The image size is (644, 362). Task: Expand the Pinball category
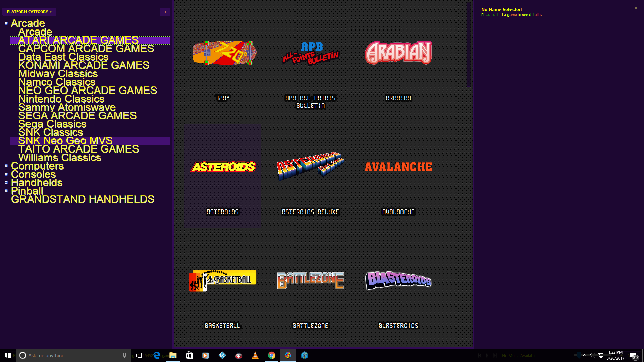6,191
